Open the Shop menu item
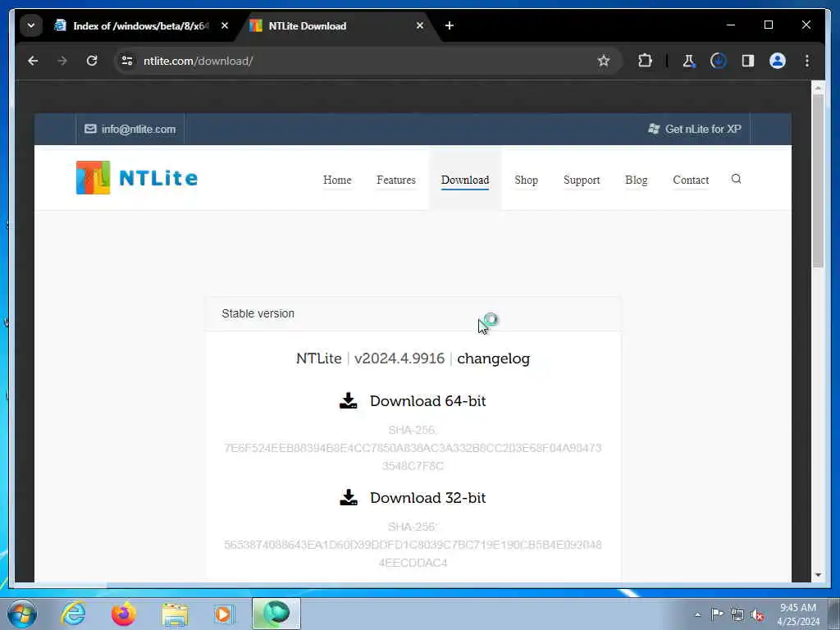The width and height of the screenshot is (840, 630). pos(526,180)
